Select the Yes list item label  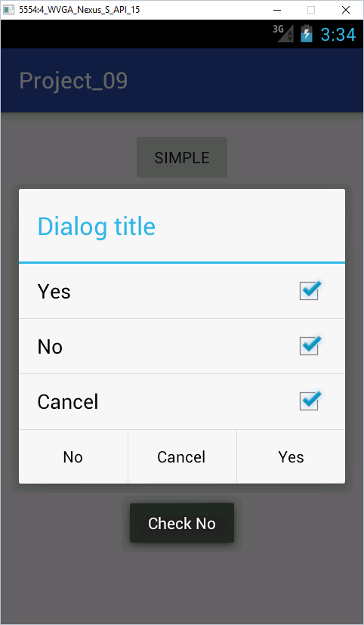click(x=54, y=292)
